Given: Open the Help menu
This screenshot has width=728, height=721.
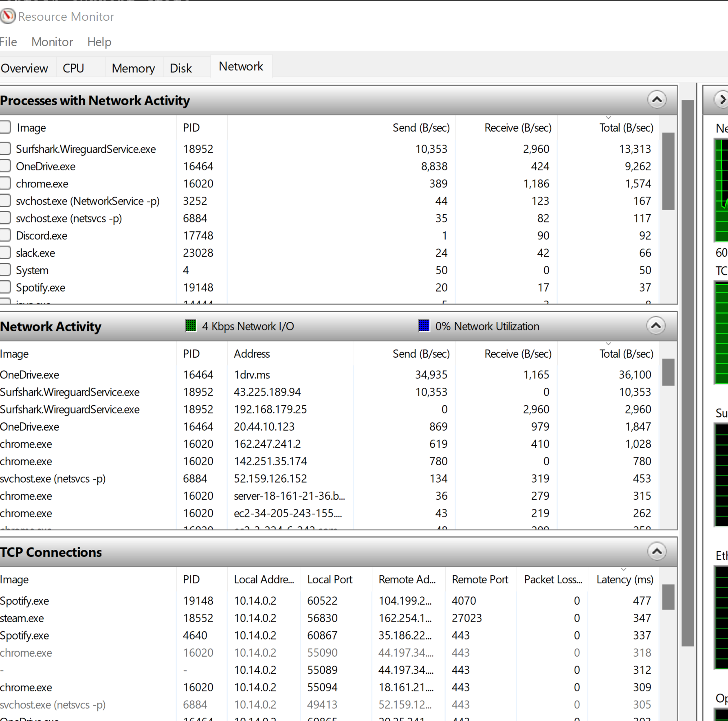Looking at the screenshot, I should [99, 42].
